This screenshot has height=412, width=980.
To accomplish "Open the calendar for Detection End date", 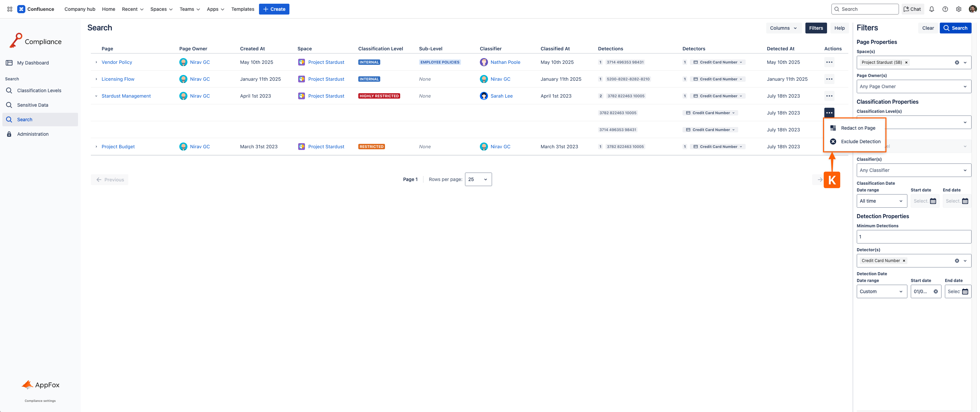I will click(965, 291).
